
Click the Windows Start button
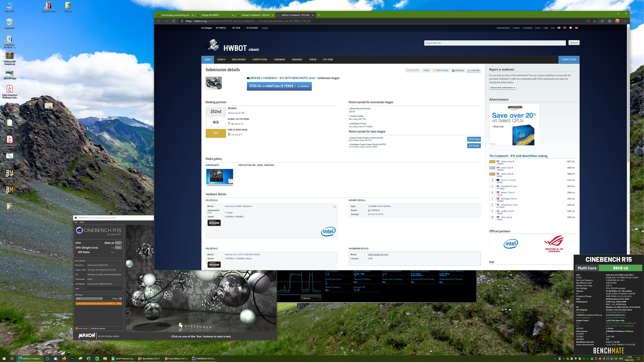pos(4,358)
